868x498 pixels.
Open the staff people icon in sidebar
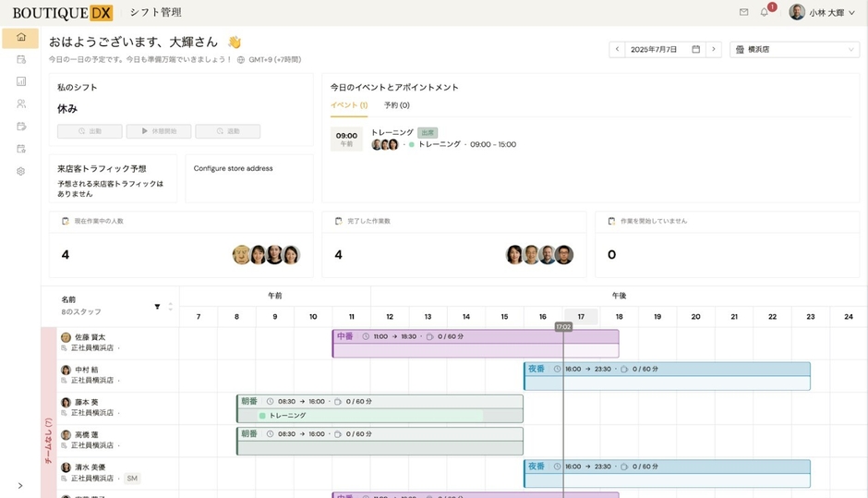click(x=20, y=103)
